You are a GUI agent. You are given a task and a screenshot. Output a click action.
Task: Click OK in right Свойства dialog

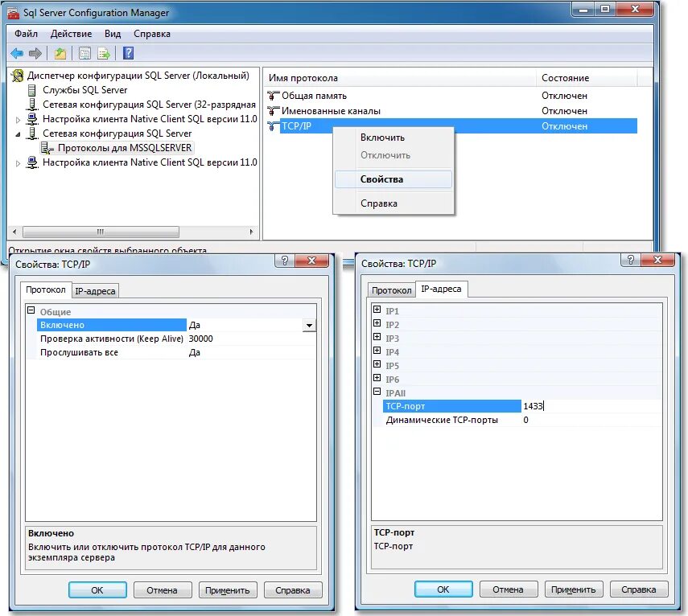443,589
